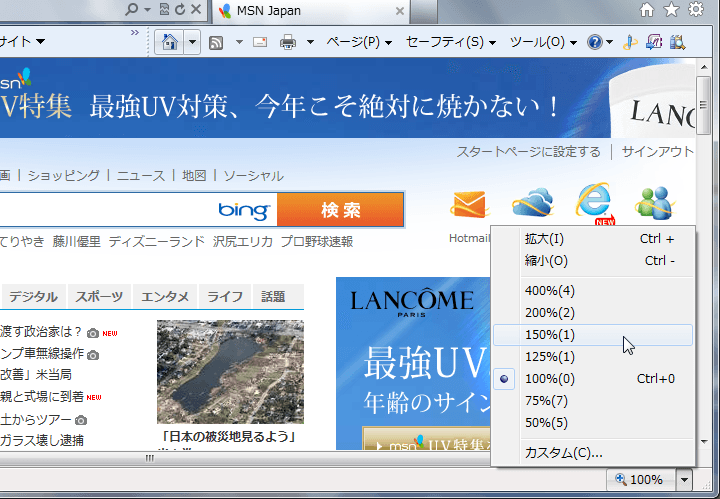The image size is (720, 499).
Task: Open the セーフティ(S) menu
Action: pyautogui.click(x=450, y=42)
